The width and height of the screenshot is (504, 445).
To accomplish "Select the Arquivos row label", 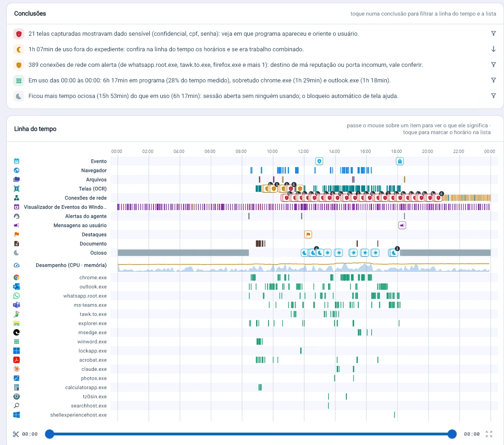I will tap(96, 179).
